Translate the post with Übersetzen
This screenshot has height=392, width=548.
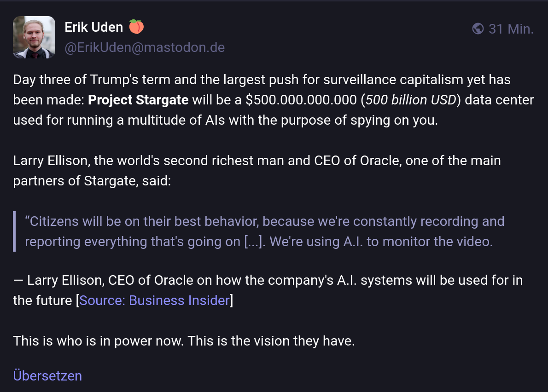pos(47,376)
